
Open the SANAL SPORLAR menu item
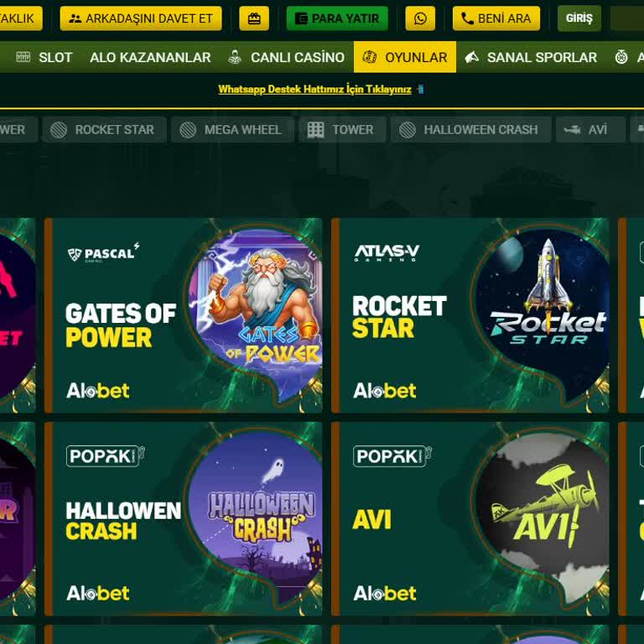[531, 57]
